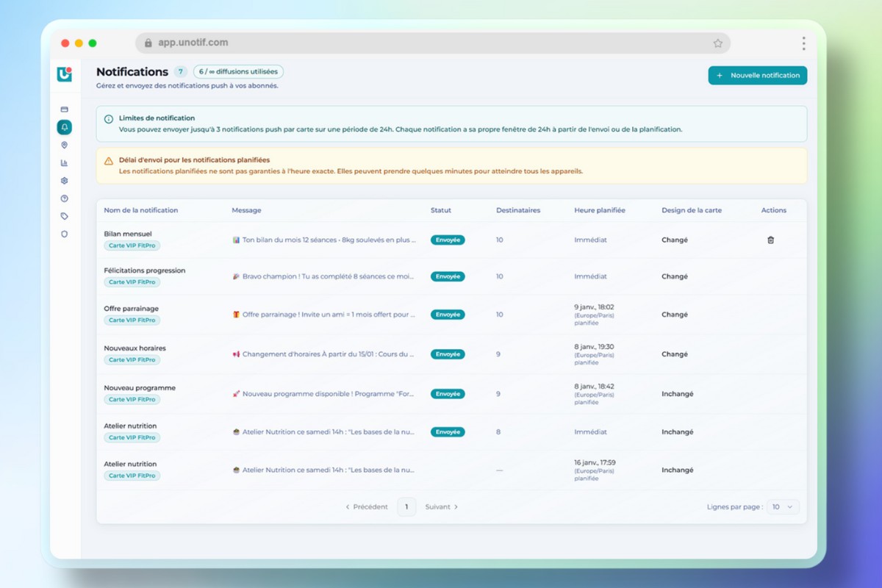
Task: Delete the Bilan mensuel notification
Action: pos(770,240)
